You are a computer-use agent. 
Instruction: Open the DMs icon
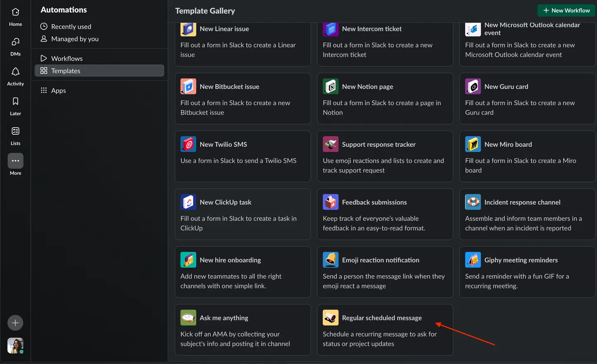15,42
